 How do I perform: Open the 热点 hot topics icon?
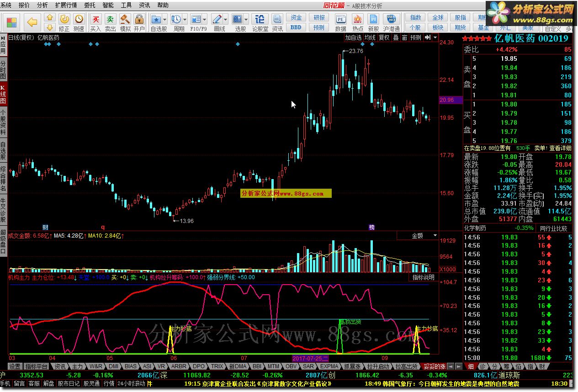[358, 22]
